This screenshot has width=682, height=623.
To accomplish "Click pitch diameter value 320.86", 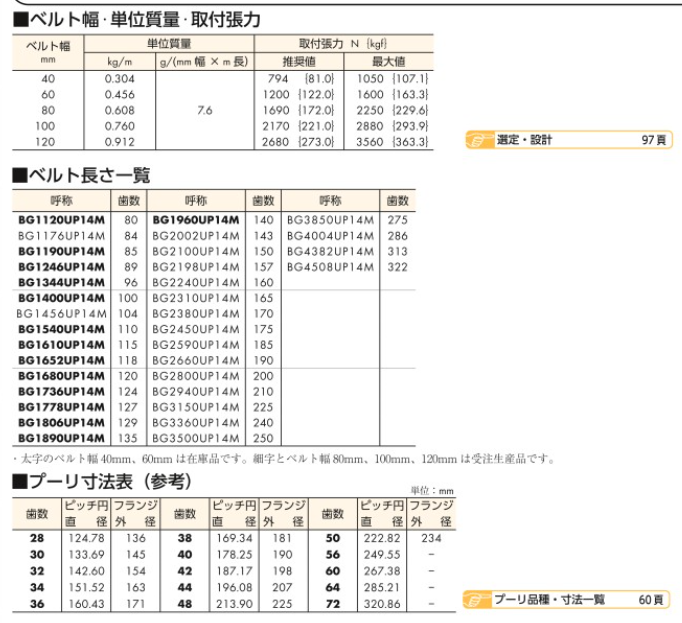I will click(x=381, y=606).
